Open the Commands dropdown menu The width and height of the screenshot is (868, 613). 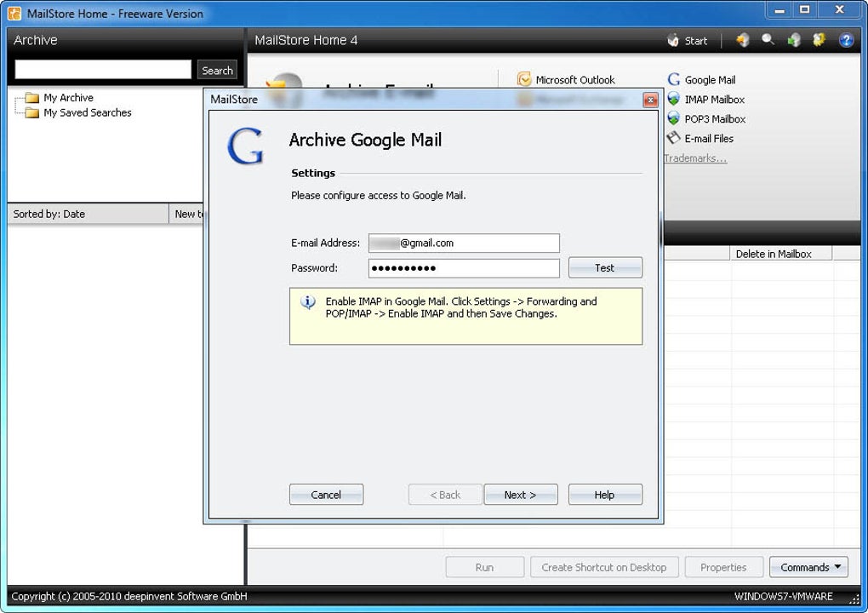[808, 567]
